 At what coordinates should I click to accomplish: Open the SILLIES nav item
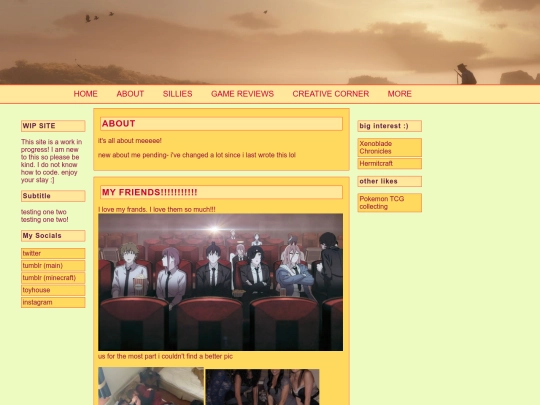pos(177,94)
